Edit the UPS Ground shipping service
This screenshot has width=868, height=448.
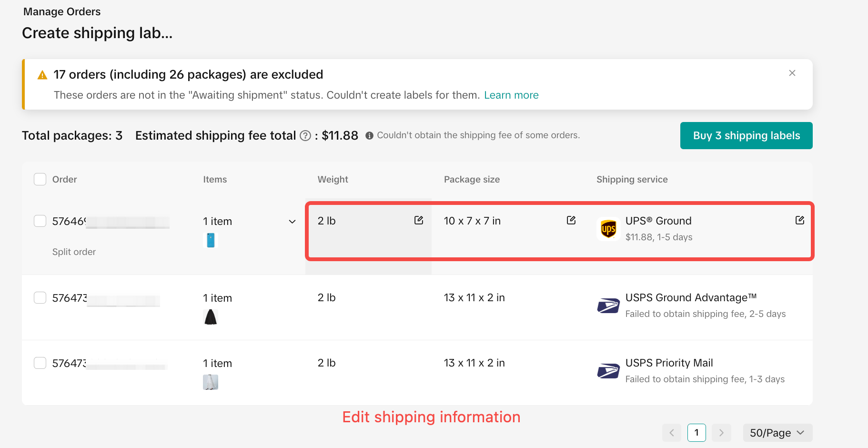(799, 220)
